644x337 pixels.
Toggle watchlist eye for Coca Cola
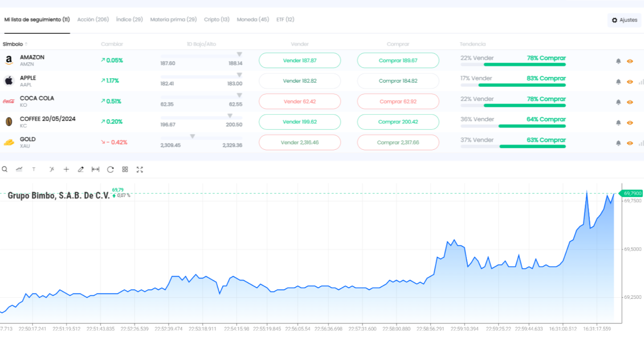pos(630,102)
